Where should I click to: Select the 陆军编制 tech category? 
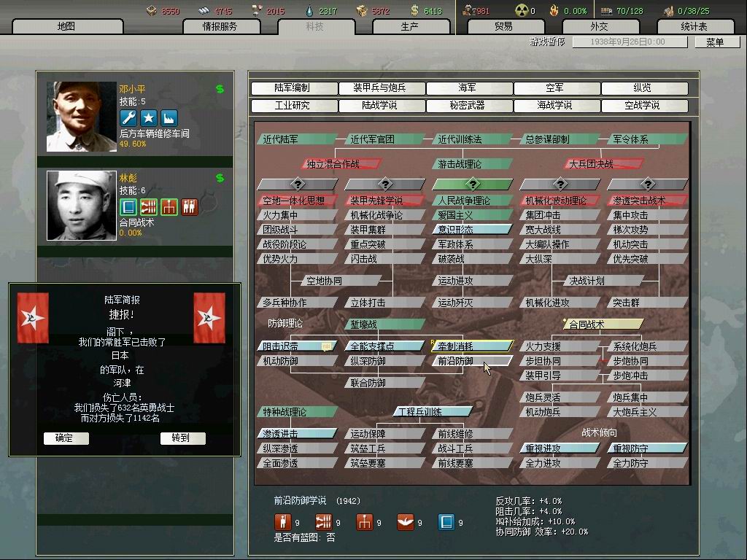[x=295, y=88]
